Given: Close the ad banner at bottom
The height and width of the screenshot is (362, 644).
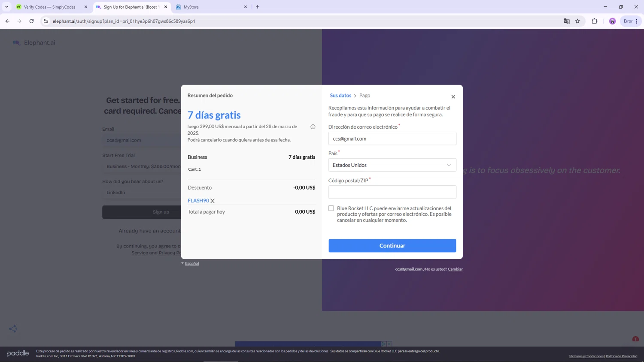Looking at the screenshot, I should coord(389,344).
